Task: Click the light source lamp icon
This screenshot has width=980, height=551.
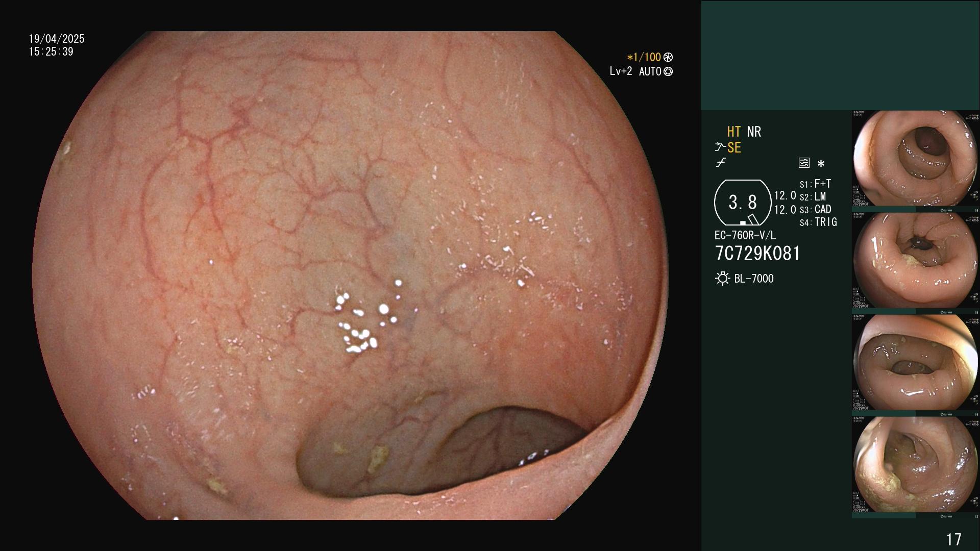Action: click(x=722, y=279)
